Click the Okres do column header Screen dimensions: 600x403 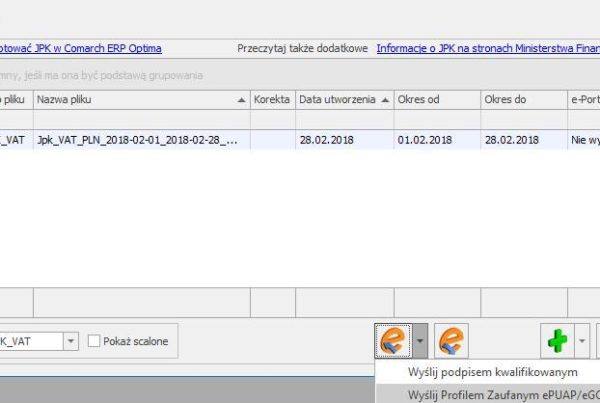click(x=520, y=100)
